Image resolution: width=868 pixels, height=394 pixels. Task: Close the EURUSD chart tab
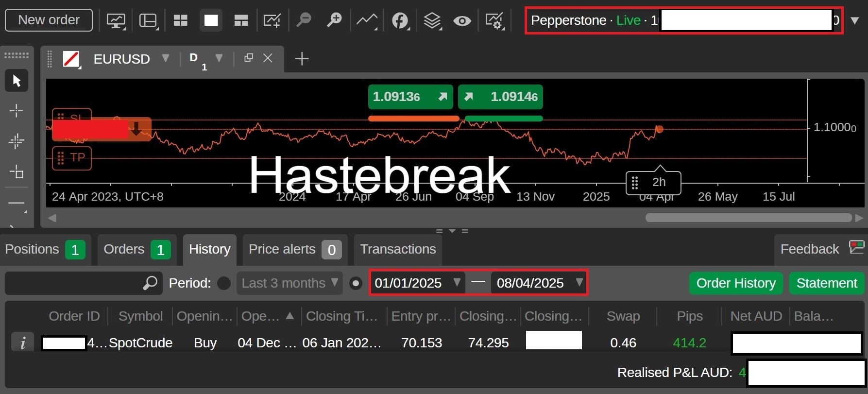tap(268, 58)
